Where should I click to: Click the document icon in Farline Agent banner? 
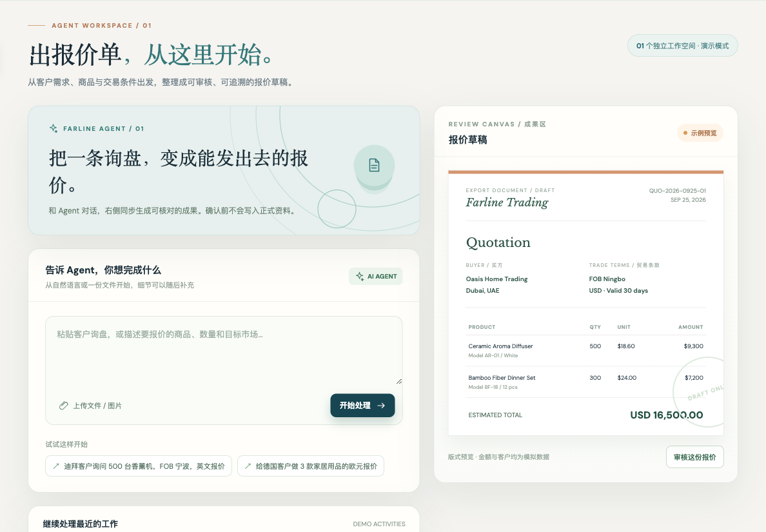click(x=374, y=165)
